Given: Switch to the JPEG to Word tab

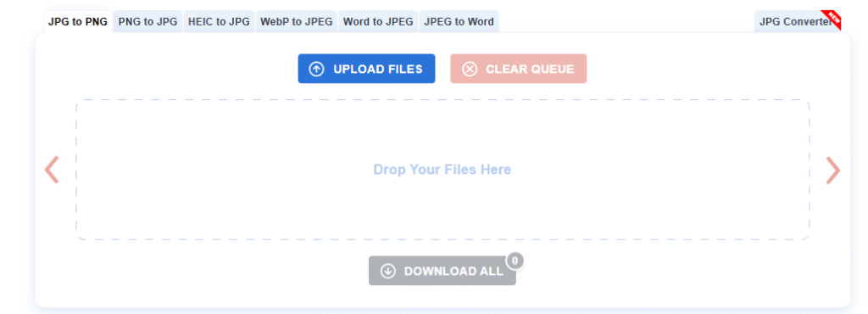Looking at the screenshot, I should (459, 22).
